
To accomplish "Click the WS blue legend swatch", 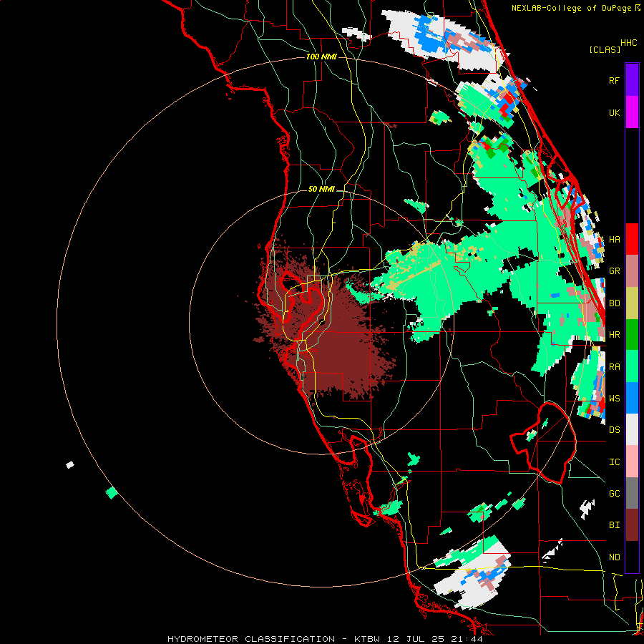I will (x=632, y=398).
